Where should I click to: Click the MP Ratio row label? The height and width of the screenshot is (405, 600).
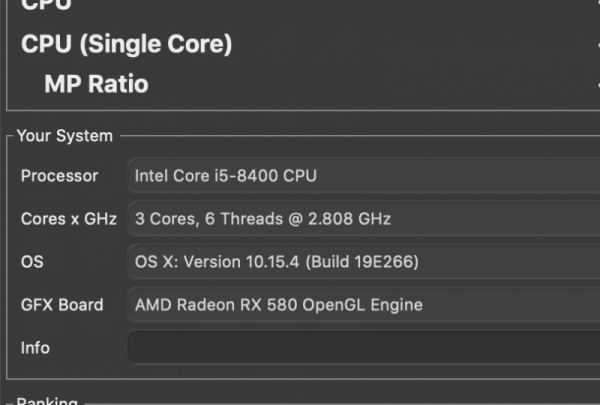[96, 84]
